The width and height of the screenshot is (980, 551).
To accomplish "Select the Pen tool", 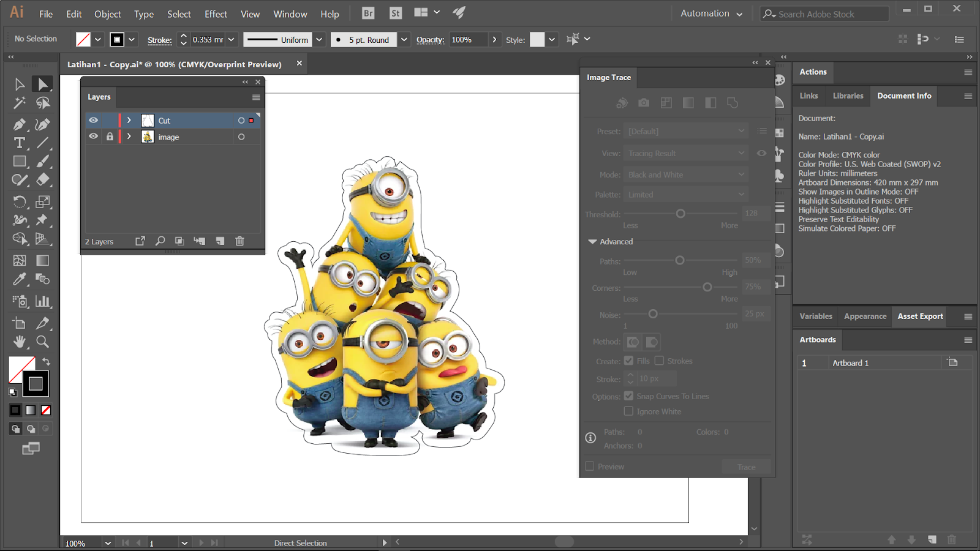I will (19, 124).
